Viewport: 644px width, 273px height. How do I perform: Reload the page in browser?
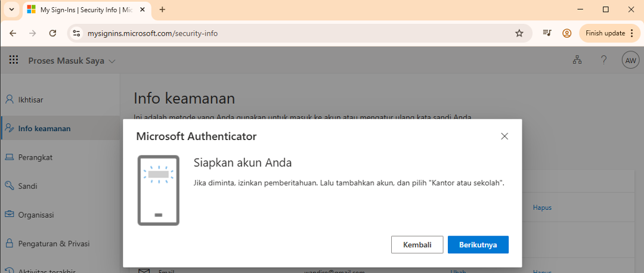point(52,33)
